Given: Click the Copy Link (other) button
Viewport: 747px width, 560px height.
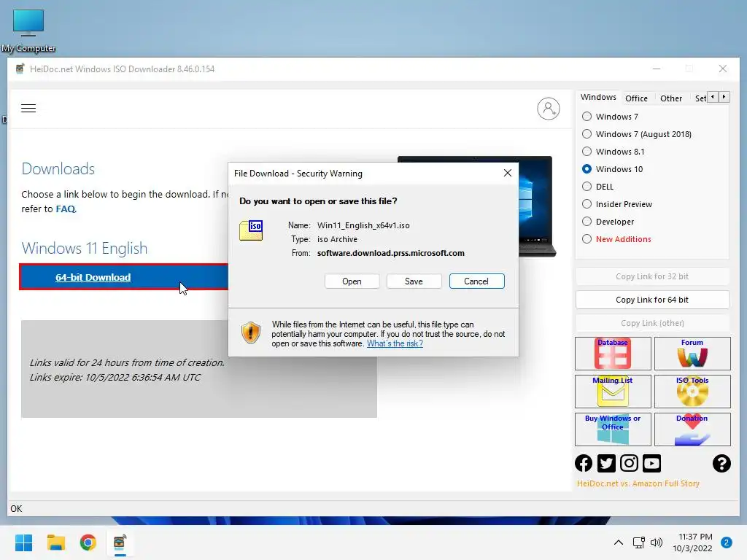Looking at the screenshot, I should pyautogui.click(x=651, y=323).
